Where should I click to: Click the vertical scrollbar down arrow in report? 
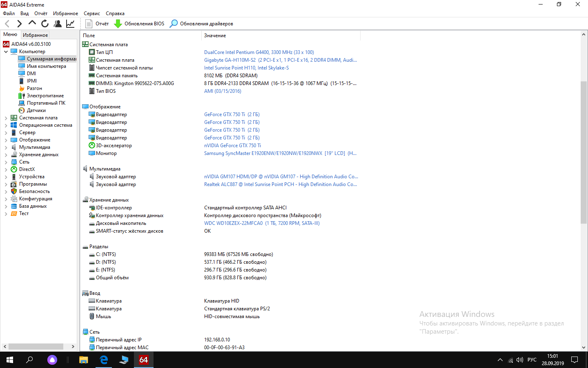point(584,348)
